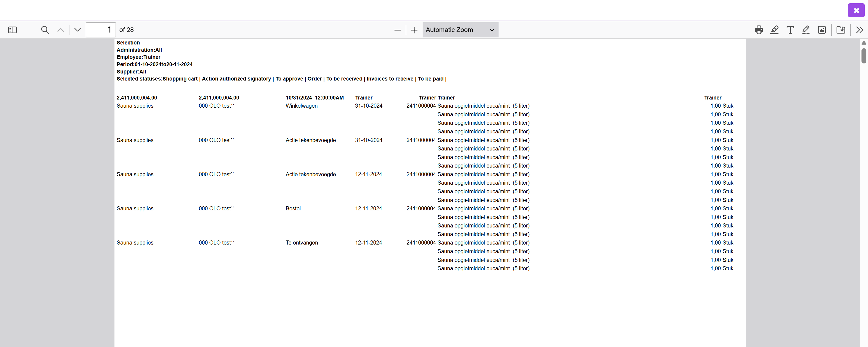Select the draw ink tool
Image resolution: width=868 pixels, height=347 pixels.
click(x=806, y=30)
